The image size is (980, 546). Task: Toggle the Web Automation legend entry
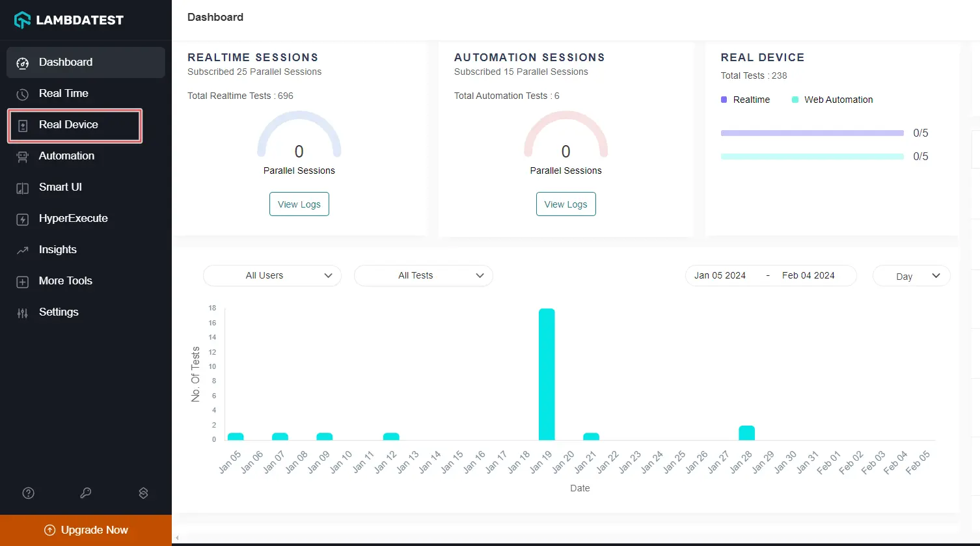coord(832,100)
